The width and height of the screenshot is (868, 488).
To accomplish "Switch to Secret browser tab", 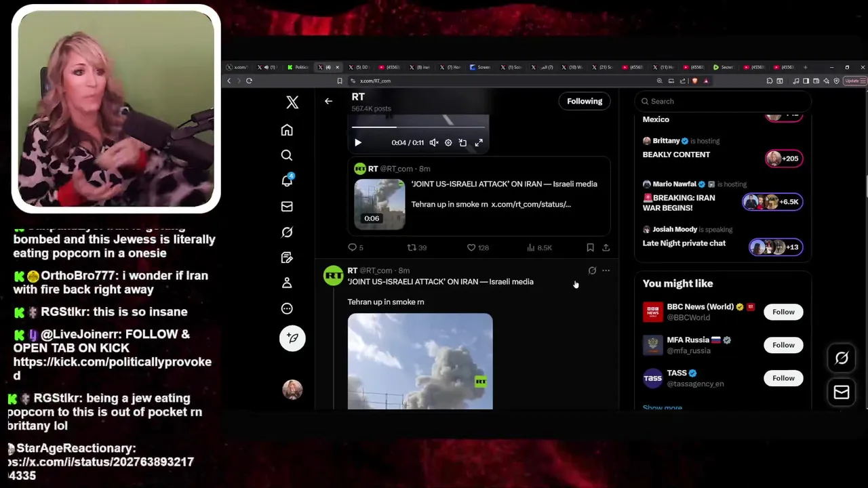I will 723,67.
